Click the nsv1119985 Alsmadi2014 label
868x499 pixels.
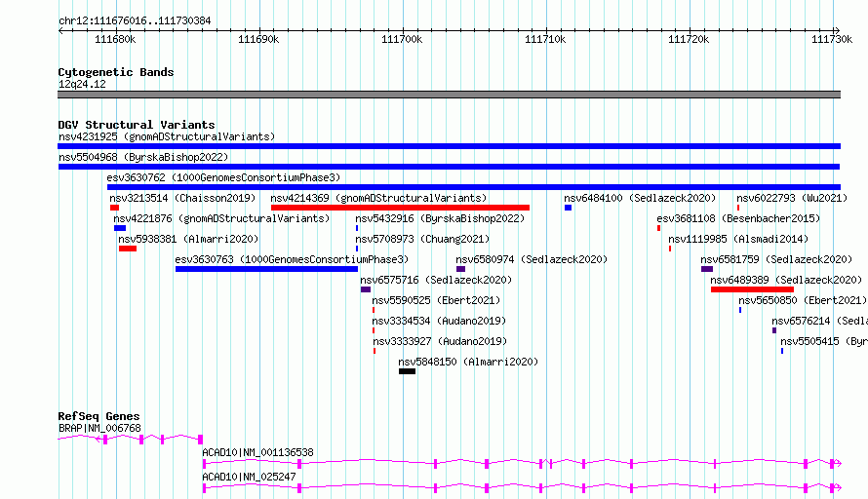coord(738,239)
